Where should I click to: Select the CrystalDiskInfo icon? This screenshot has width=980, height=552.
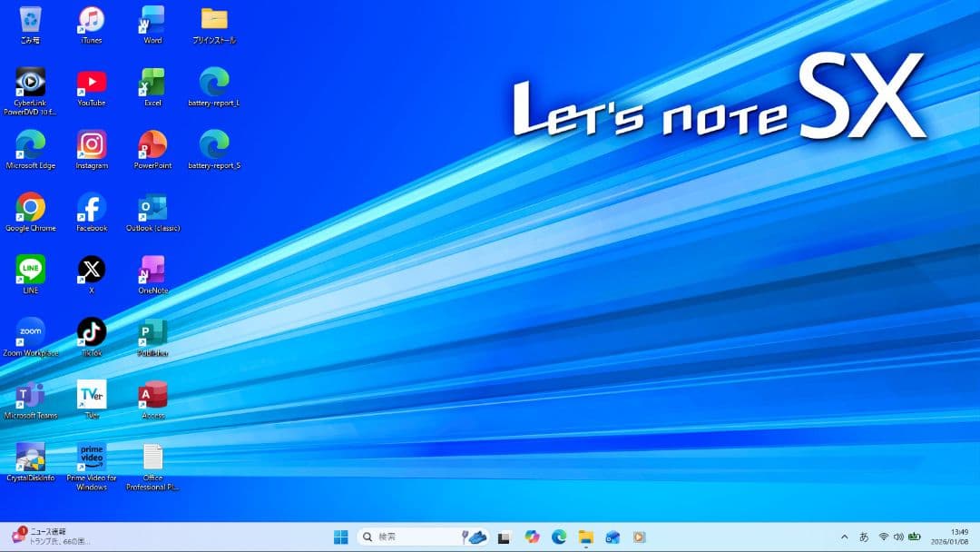click(x=30, y=458)
